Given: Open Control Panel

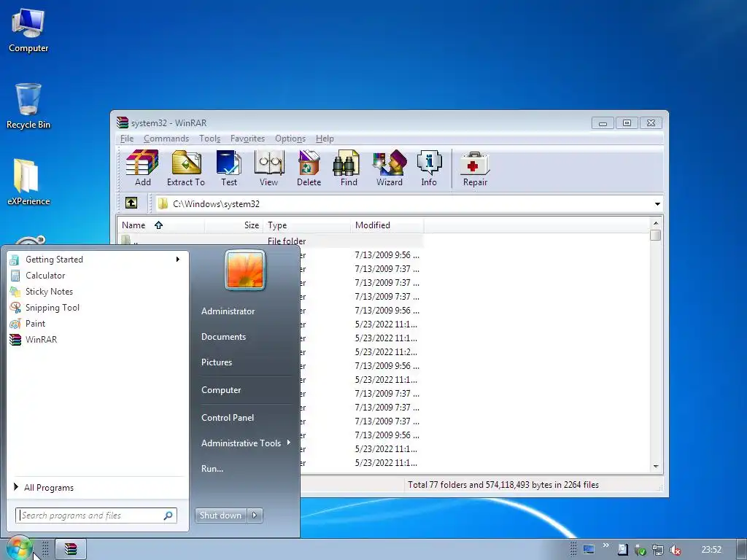Looking at the screenshot, I should pos(228,418).
